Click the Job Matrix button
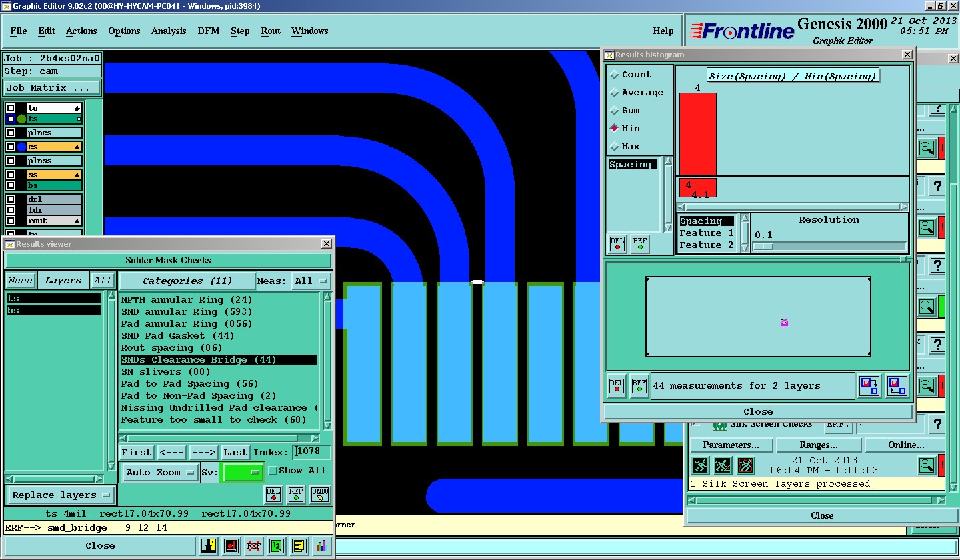960x560 pixels. (52, 87)
